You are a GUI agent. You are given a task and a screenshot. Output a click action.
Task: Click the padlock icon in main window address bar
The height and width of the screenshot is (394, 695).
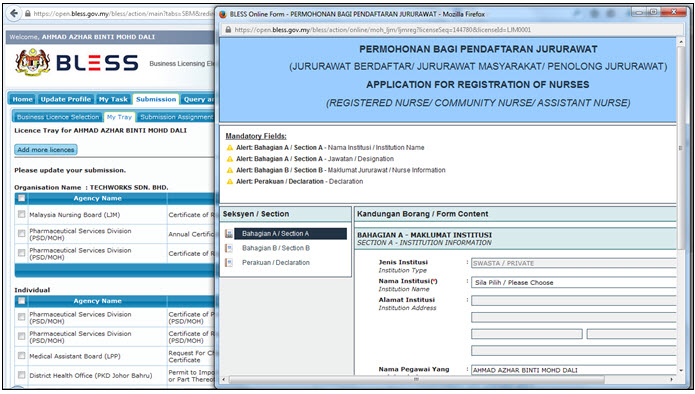click(28, 14)
